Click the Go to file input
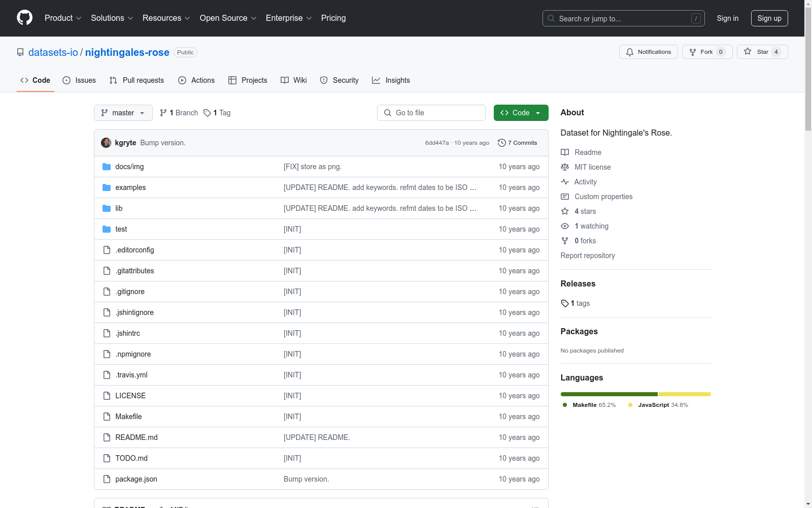812x508 pixels. point(431,113)
